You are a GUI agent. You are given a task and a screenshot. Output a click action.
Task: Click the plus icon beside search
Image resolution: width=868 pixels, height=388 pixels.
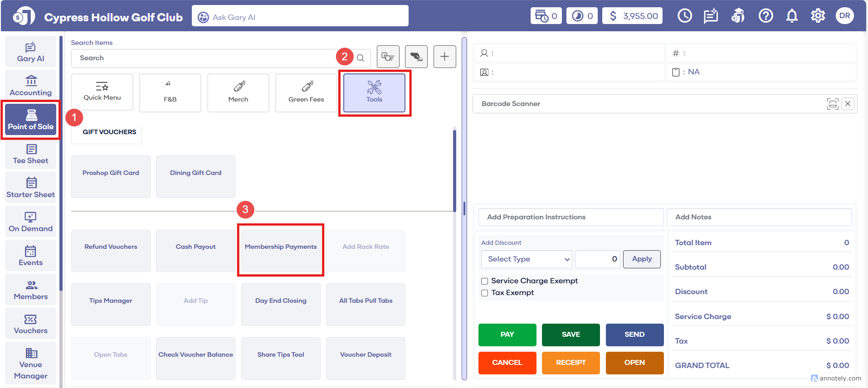coord(444,57)
